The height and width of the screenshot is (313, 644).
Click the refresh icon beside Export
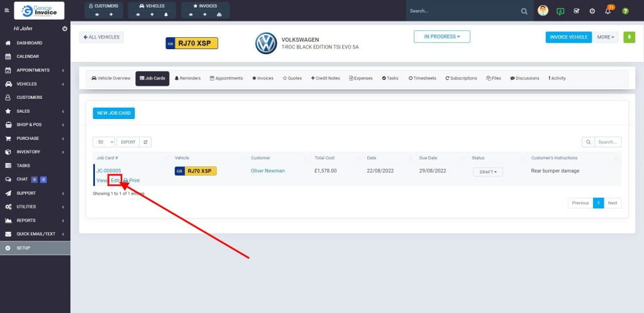145,142
